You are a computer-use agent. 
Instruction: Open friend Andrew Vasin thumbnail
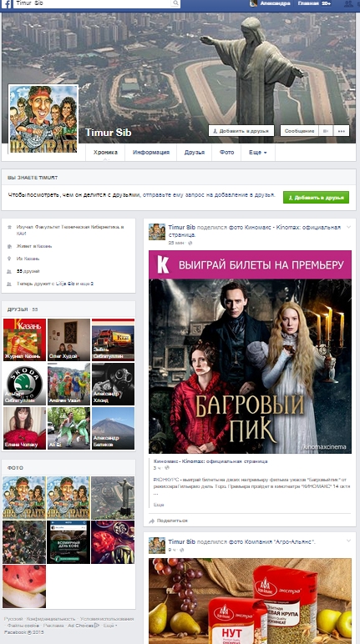pos(68,384)
